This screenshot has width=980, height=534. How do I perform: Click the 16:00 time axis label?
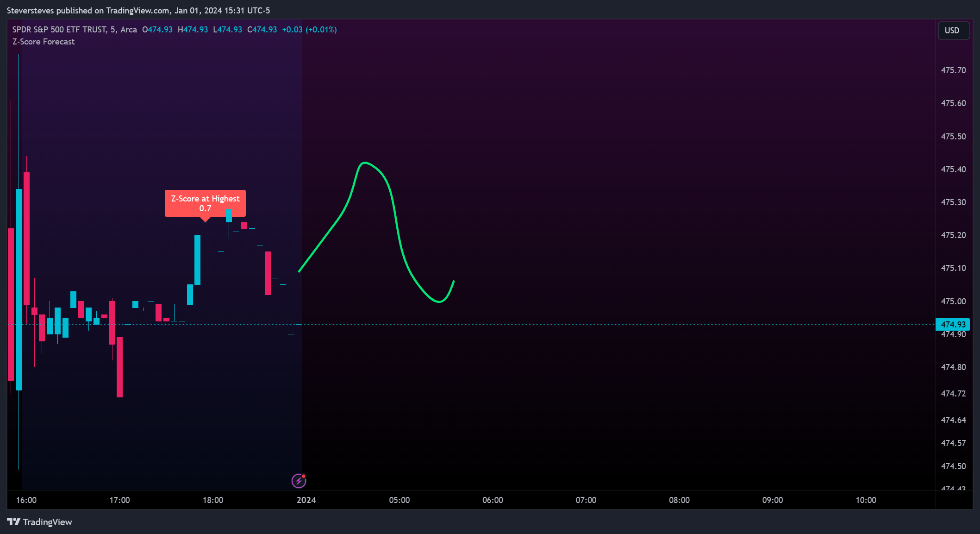pyautogui.click(x=26, y=500)
